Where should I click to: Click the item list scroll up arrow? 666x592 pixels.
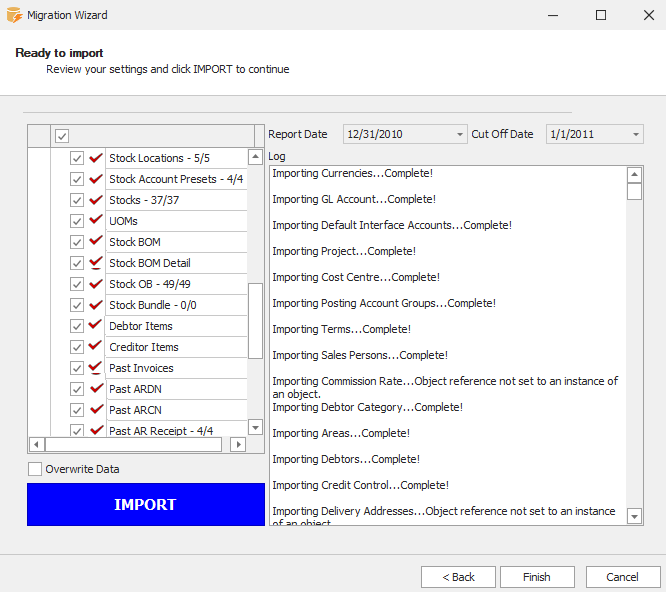[x=255, y=157]
